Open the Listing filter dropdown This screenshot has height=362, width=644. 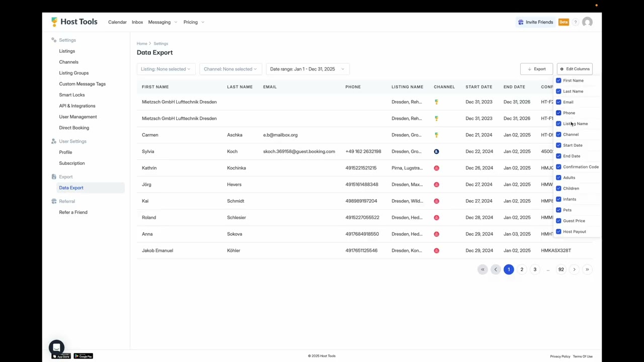[166, 69]
